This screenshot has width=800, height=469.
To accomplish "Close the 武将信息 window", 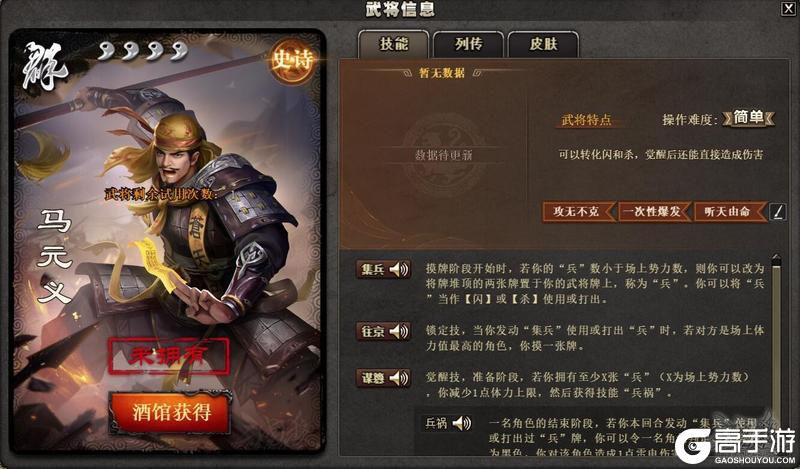I will (x=788, y=8).
